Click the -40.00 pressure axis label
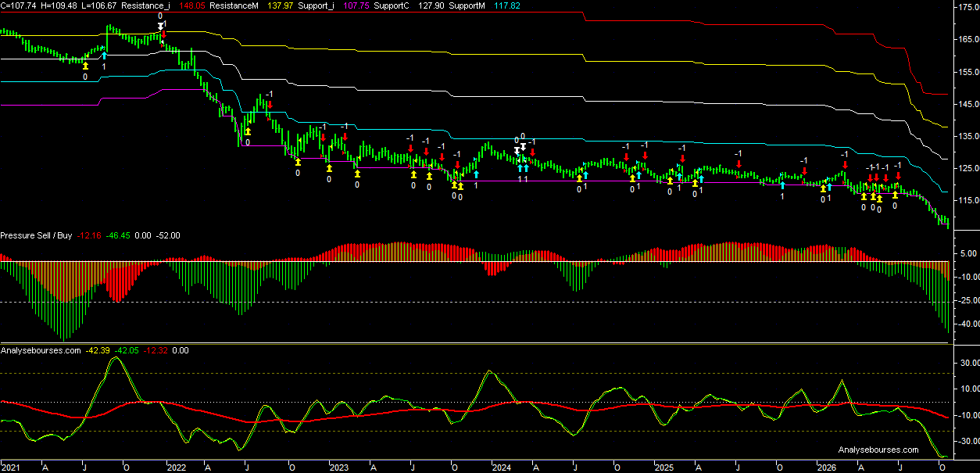The width and height of the screenshot is (980, 473). point(968,324)
